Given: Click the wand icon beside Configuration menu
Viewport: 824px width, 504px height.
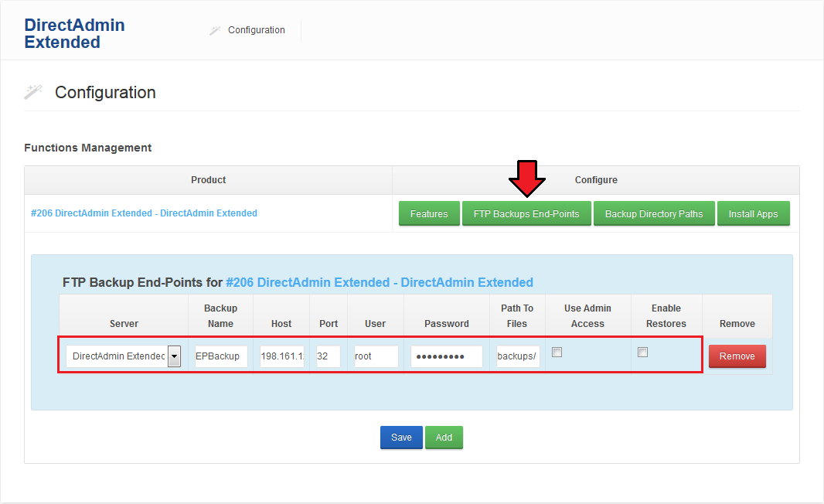Looking at the screenshot, I should click(x=214, y=30).
